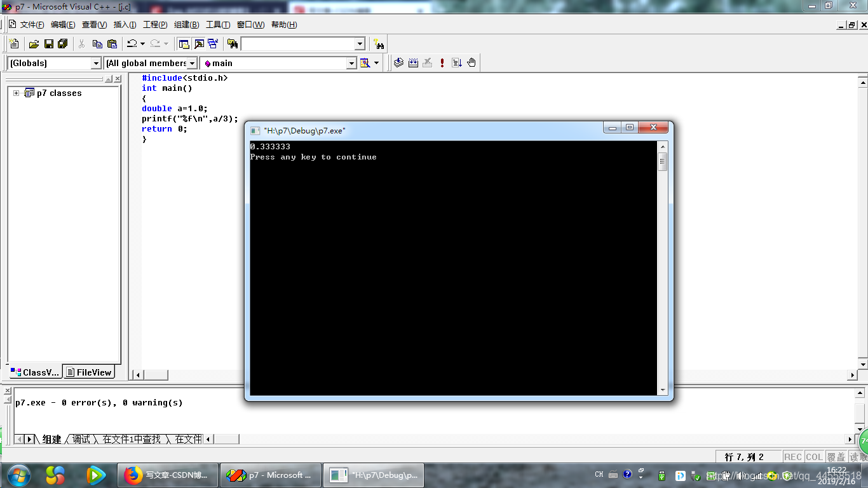868x488 pixels.
Task: Click the console window vertical scrollbar thumb
Action: coord(663,161)
